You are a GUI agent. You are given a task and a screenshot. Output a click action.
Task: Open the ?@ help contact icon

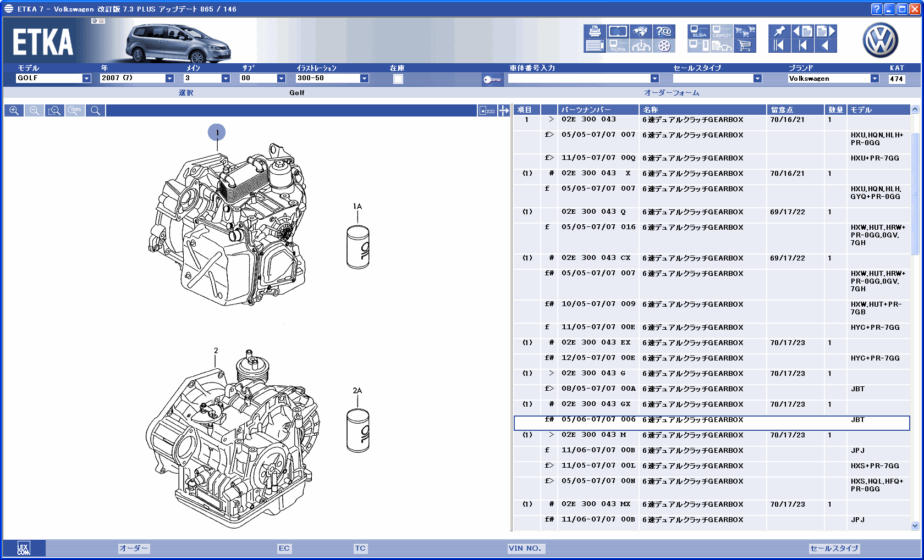pyautogui.click(x=664, y=31)
